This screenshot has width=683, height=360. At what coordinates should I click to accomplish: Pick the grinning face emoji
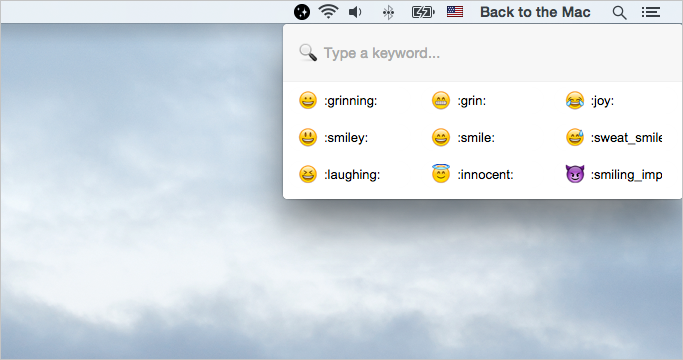pyautogui.click(x=308, y=100)
